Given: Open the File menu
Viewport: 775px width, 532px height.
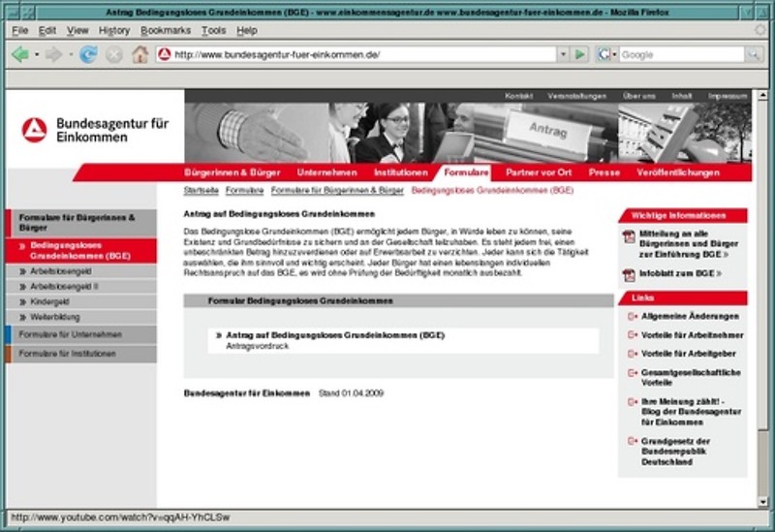Looking at the screenshot, I should pyautogui.click(x=19, y=31).
